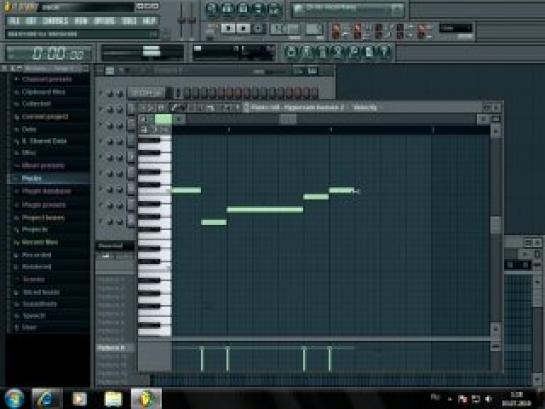Click the top channel name button

click(x=146, y=93)
